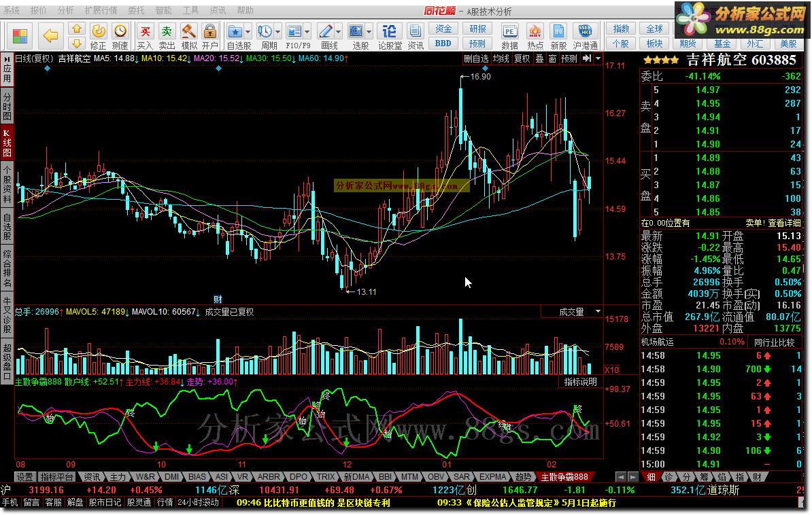
Task: Click the 设置 settings tab at bottom
Action: pyautogui.click(x=24, y=477)
